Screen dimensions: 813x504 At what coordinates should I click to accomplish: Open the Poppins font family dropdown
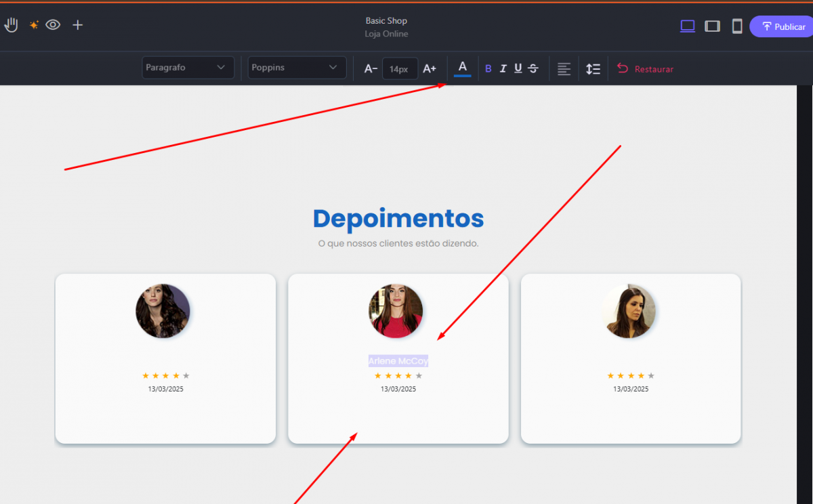coord(296,68)
